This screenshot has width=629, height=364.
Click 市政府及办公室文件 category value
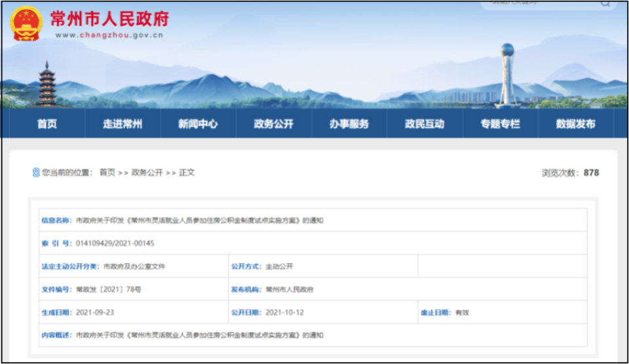(x=134, y=266)
